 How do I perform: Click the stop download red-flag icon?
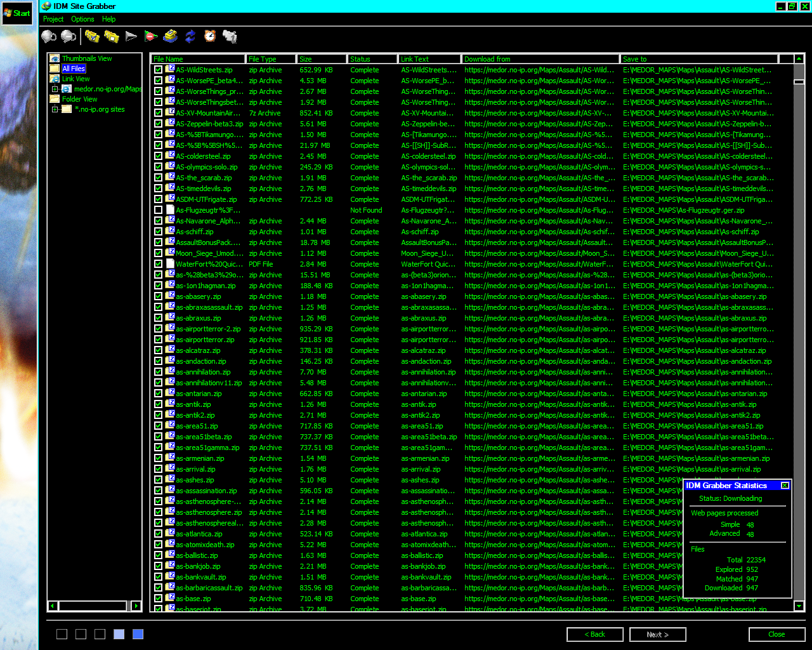click(151, 36)
